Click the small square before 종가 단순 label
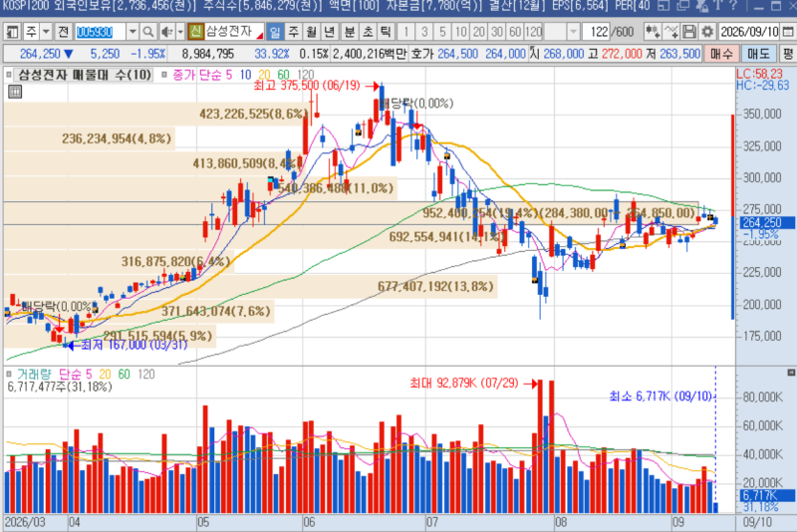This screenshot has width=797, height=532. point(163,75)
